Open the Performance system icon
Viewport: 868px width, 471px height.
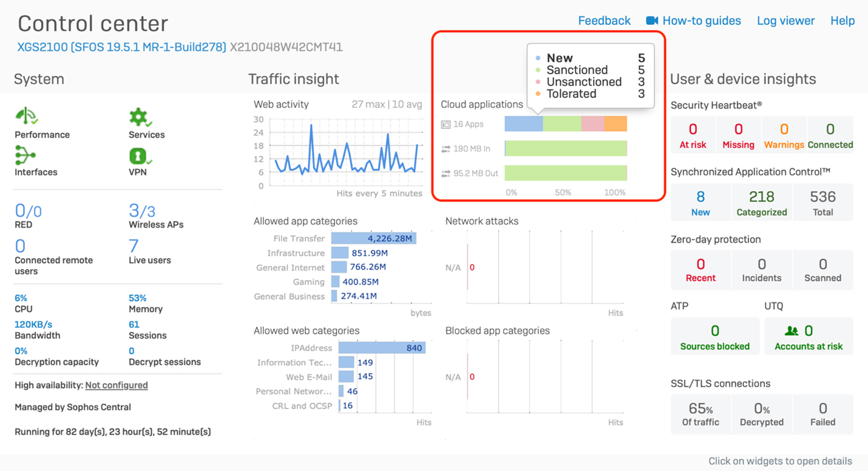pos(27,116)
